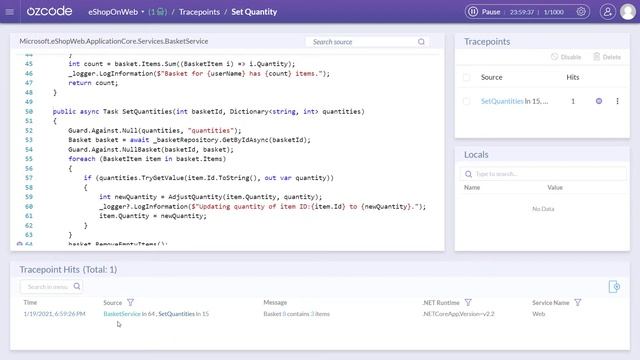
Task: Toggle the select-all tracepoints checkbox
Action: [467, 77]
